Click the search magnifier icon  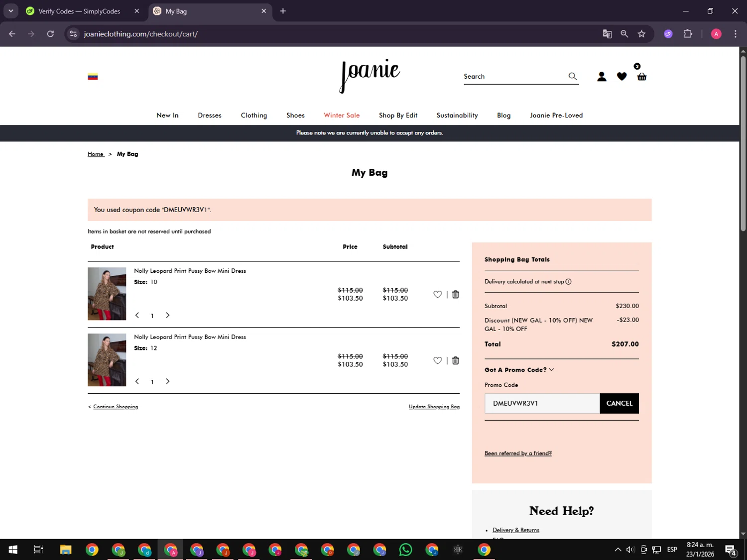point(573,76)
